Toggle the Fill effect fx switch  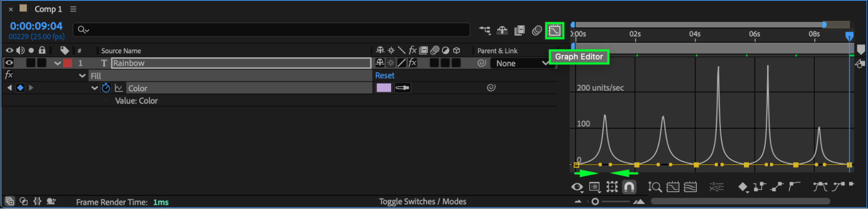(x=9, y=75)
